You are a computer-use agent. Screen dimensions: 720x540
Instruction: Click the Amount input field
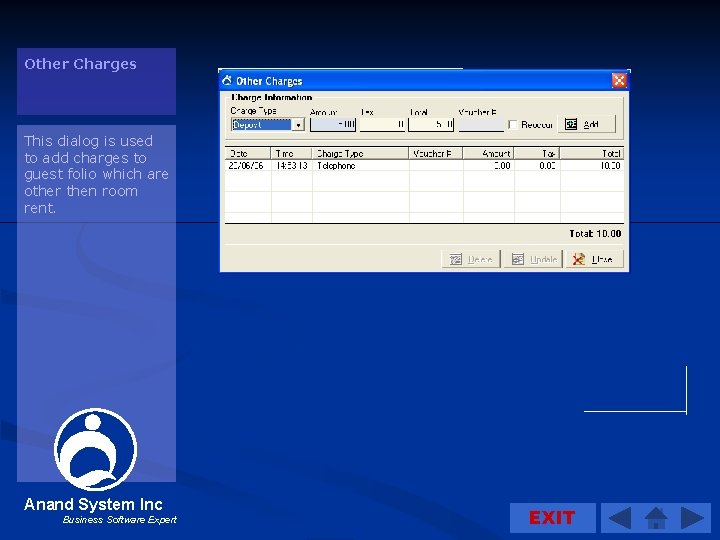[x=333, y=124]
